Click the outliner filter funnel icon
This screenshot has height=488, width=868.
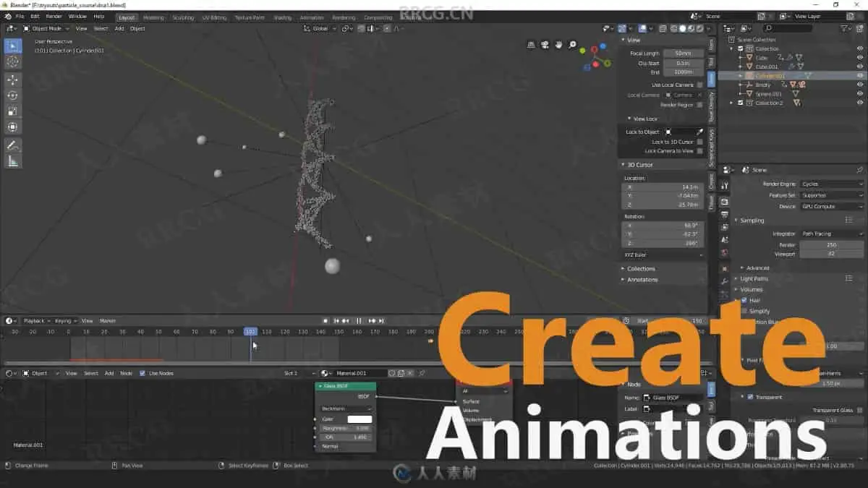click(x=844, y=28)
